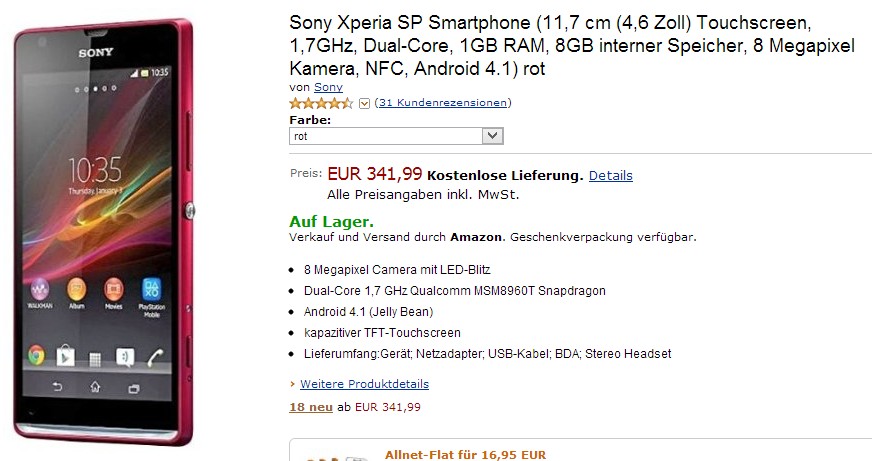Click the Walkman app icon on phone
This screenshot has height=461, width=872.
tap(41, 289)
